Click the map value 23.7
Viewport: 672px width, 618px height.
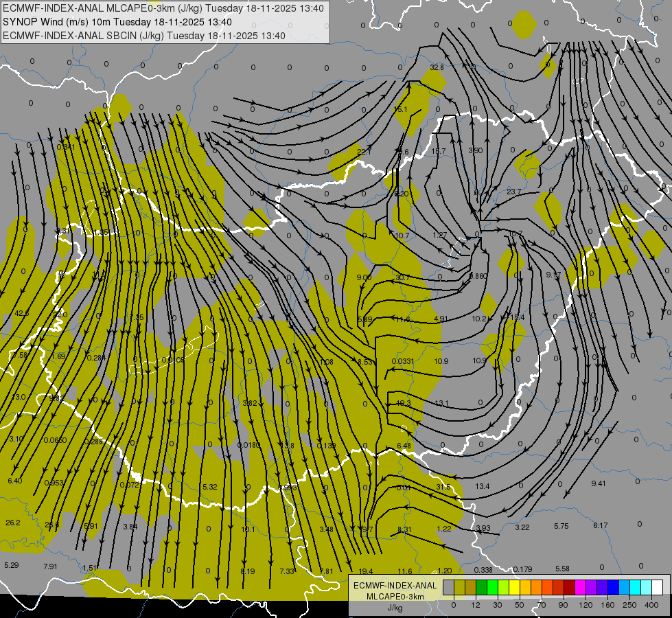pos(514,192)
